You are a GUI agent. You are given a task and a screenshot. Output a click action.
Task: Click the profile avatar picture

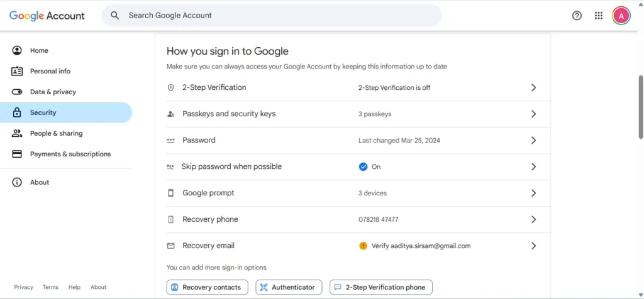pos(621,16)
